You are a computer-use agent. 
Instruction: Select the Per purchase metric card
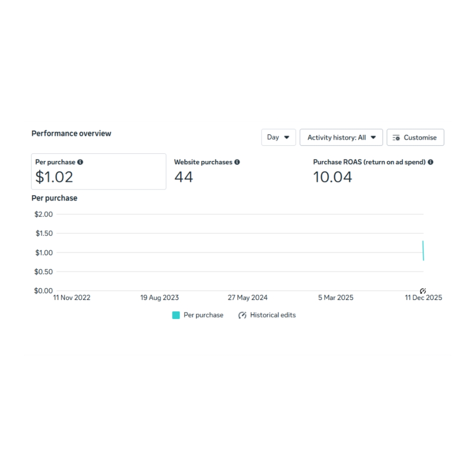99,171
